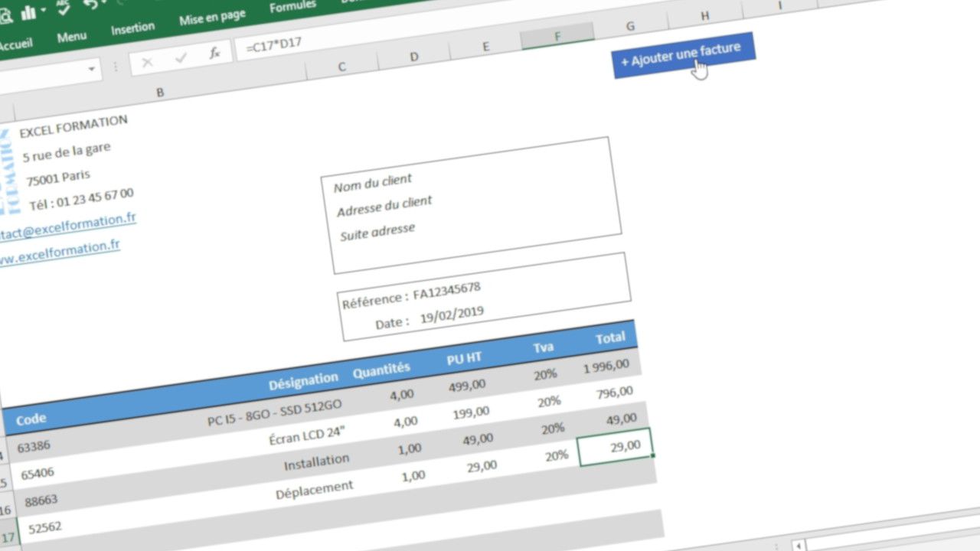Select the column F header
This screenshot has width=980, height=551.
(x=557, y=37)
